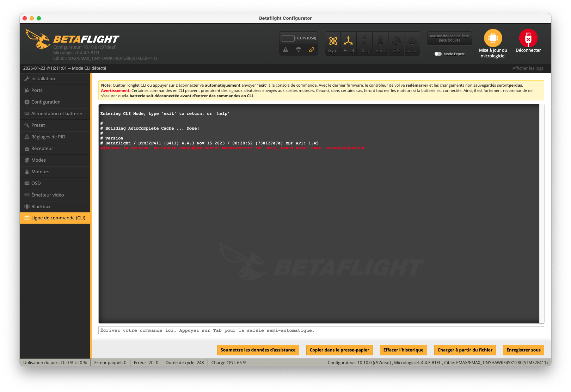
Task: Click 'Durée de cycle: 248' status entry
Action: click(x=185, y=363)
